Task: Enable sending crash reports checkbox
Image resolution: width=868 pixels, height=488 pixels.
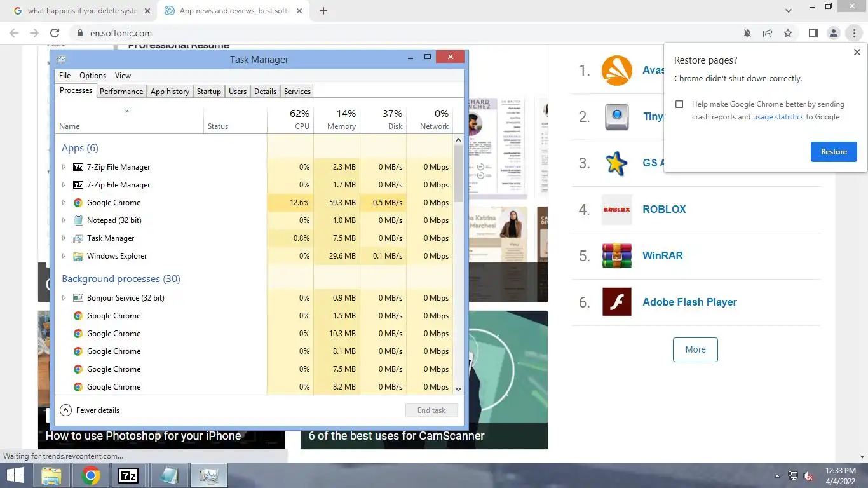Action: tap(679, 104)
